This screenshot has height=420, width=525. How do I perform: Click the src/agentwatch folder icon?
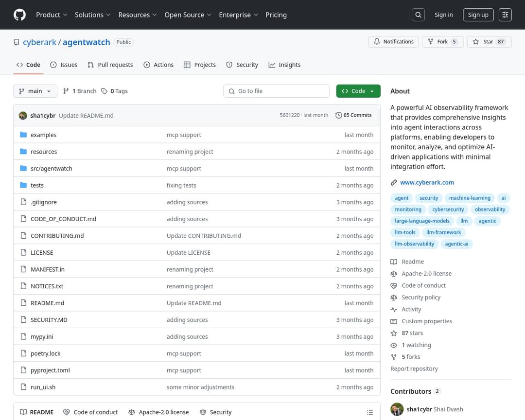(x=23, y=168)
